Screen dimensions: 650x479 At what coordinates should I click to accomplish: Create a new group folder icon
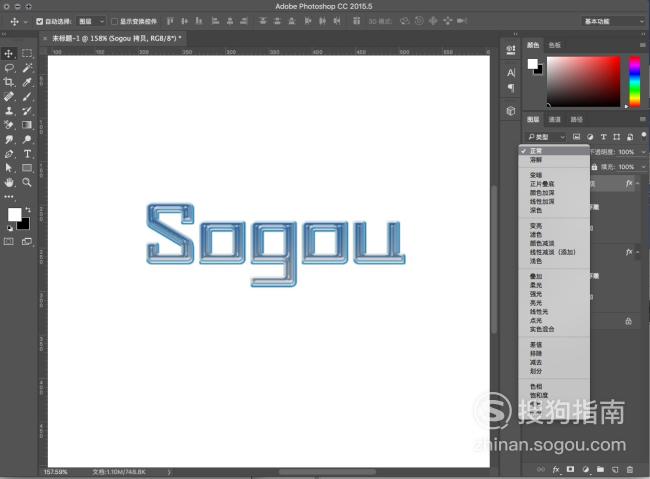pos(600,469)
